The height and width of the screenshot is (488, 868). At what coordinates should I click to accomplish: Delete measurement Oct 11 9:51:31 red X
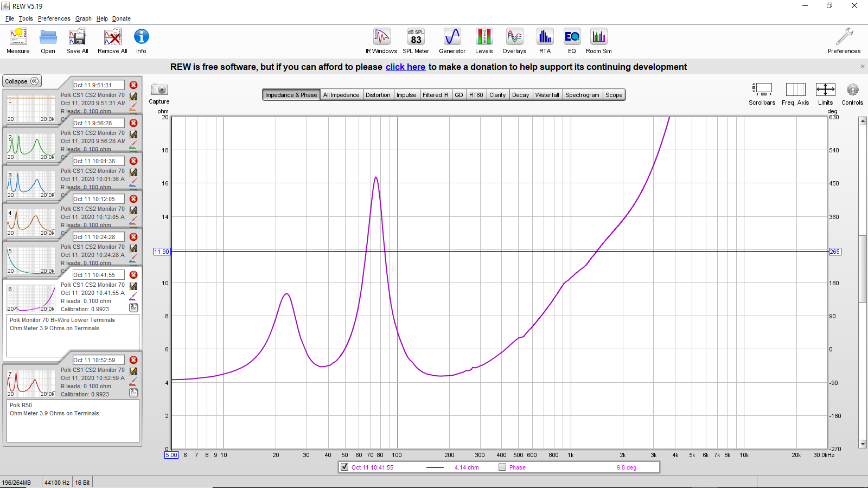133,85
